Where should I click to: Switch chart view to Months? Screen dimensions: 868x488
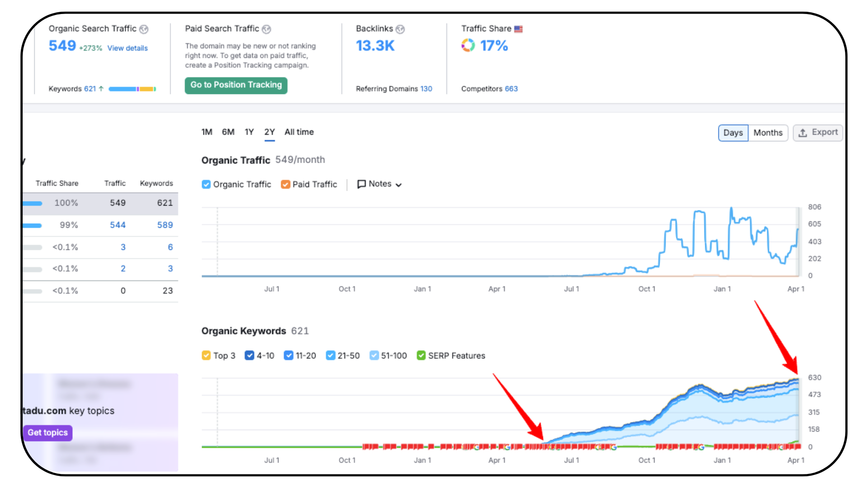pyautogui.click(x=768, y=133)
